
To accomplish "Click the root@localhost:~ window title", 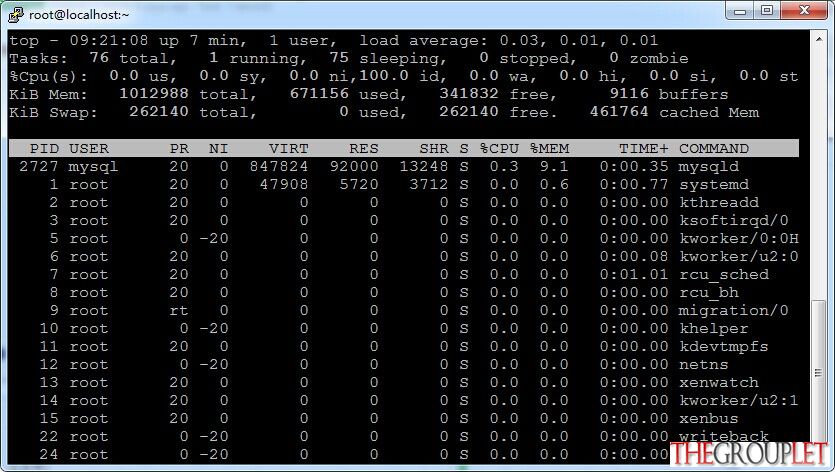I will pyautogui.click(x=79, y=15).
